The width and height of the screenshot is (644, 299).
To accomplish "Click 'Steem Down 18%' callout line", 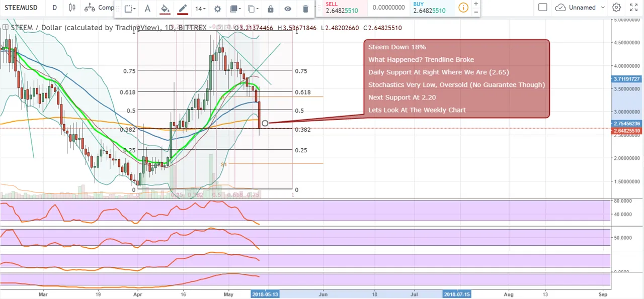I will point(397,47).
